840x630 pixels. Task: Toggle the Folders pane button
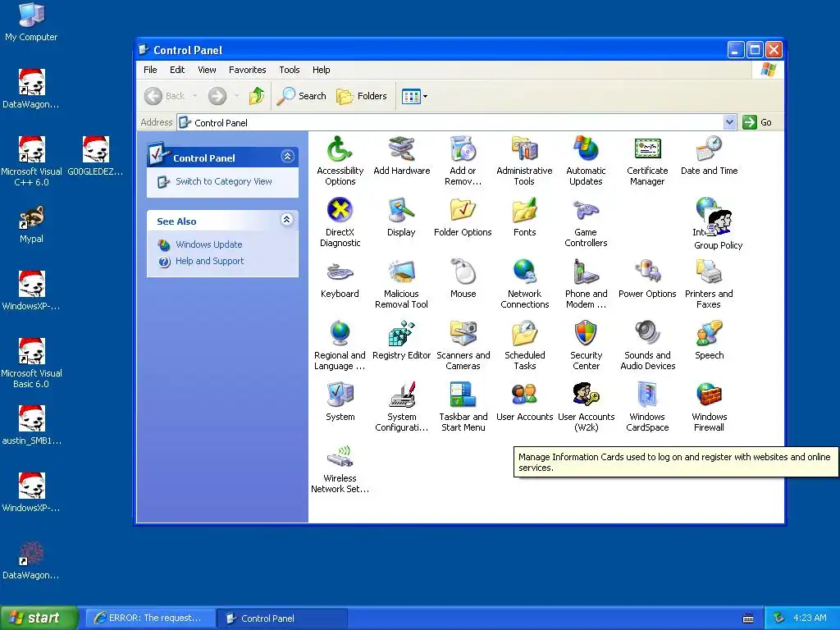(362, 97)
